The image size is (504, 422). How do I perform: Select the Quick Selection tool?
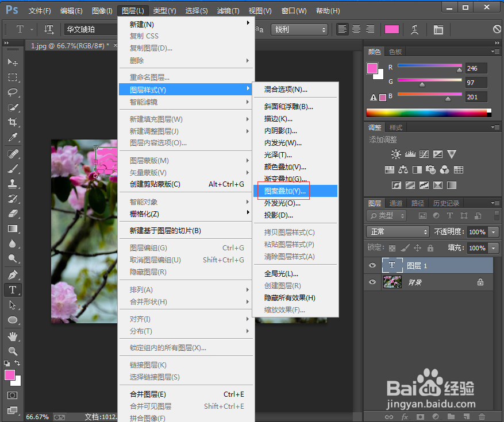click(x=13, y=107)
